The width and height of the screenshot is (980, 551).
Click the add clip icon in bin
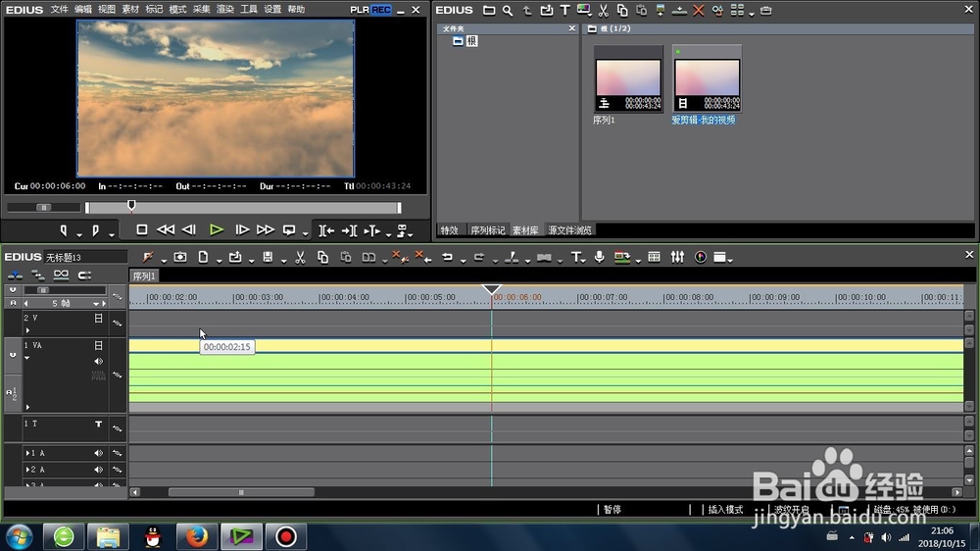click(546, 11)
